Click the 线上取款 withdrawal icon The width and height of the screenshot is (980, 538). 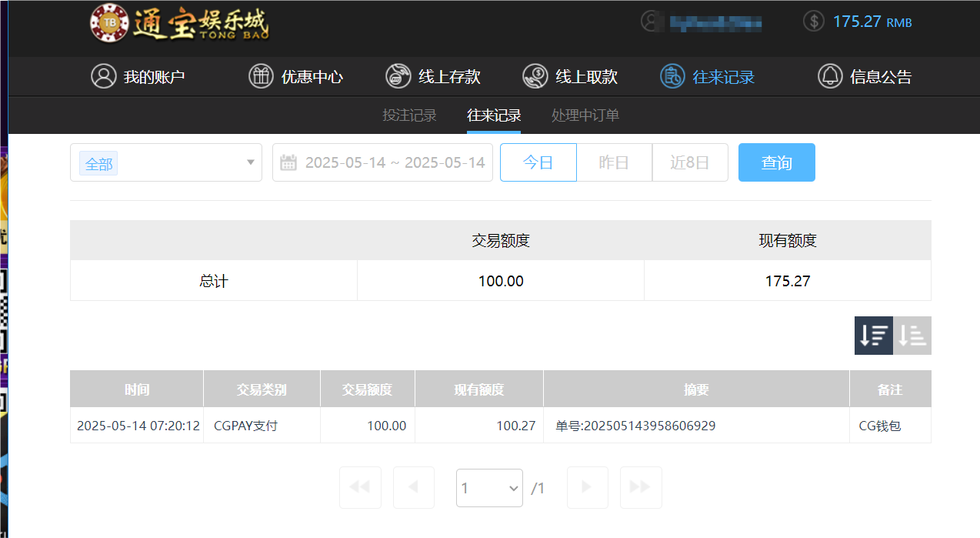[534, 76]
